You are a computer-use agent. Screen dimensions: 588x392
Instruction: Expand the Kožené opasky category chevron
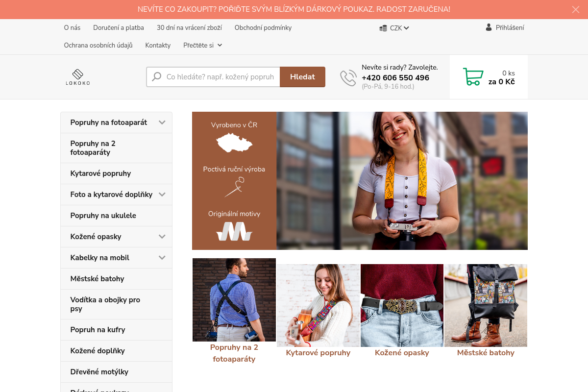point(162,237)
